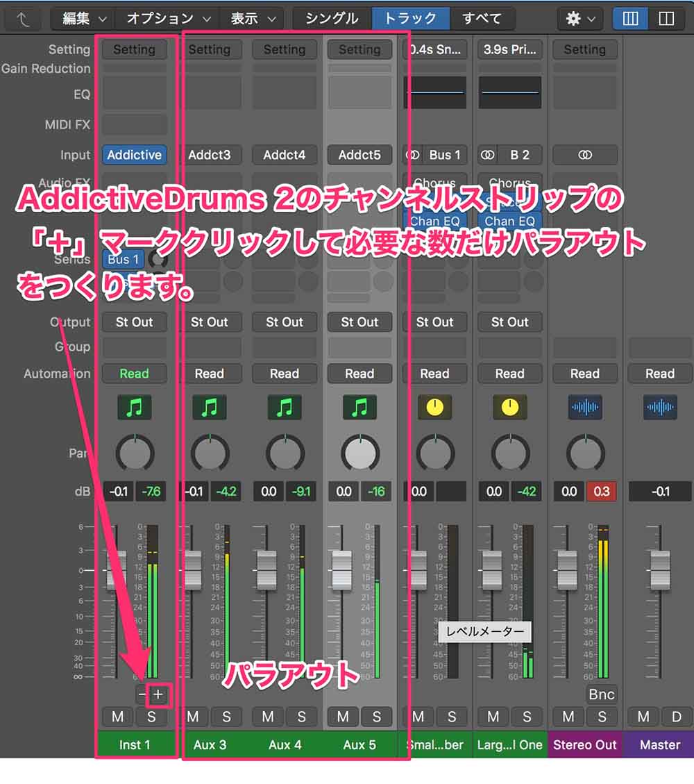
Task: Click the Aux 4 channel name label
Action: click(285, 745)
